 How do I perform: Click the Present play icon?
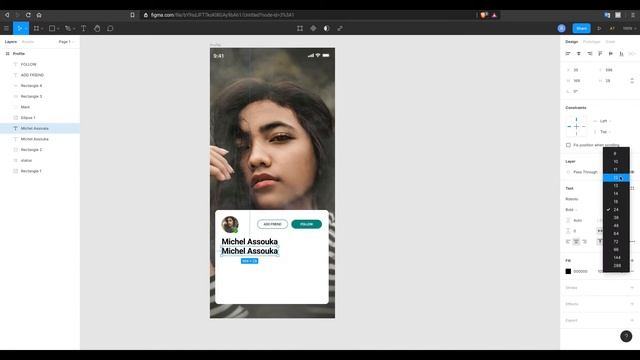click(599, 28)
